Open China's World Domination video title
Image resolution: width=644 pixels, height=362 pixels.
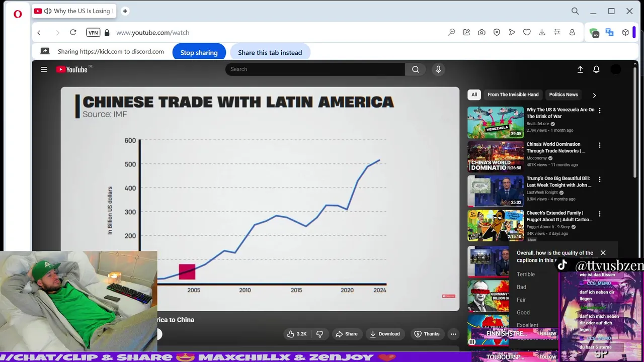tap(556, 147)
